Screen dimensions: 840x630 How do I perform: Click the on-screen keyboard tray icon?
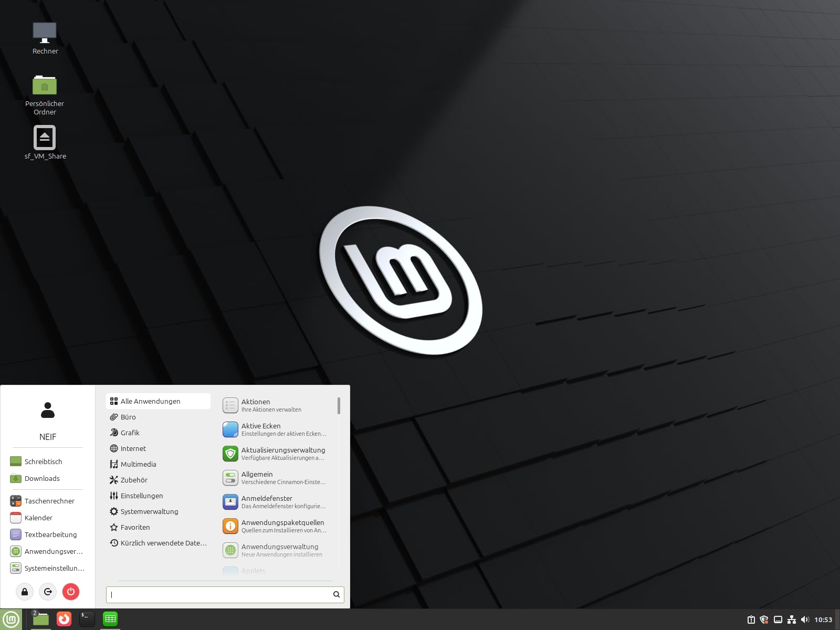(x=778, y=619)
